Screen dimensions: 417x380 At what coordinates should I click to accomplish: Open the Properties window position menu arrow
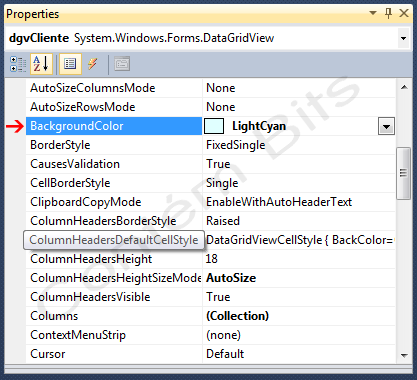click(373, 13)
